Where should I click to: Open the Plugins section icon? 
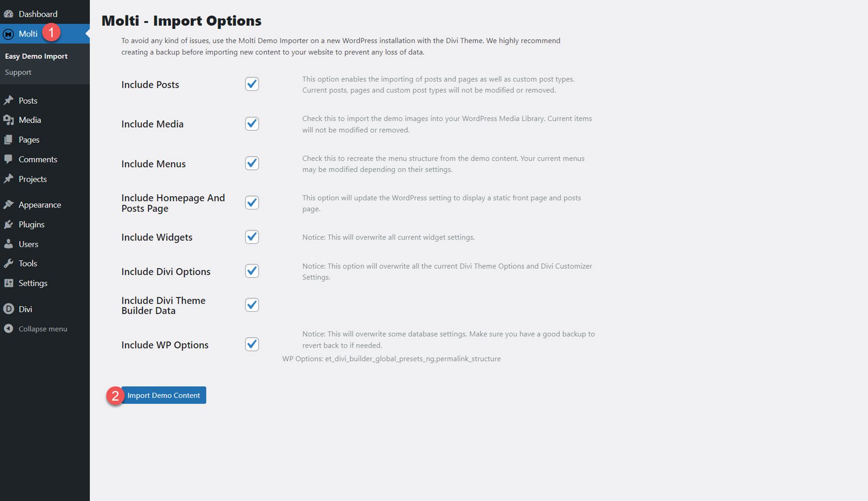[x=10, y=224]
